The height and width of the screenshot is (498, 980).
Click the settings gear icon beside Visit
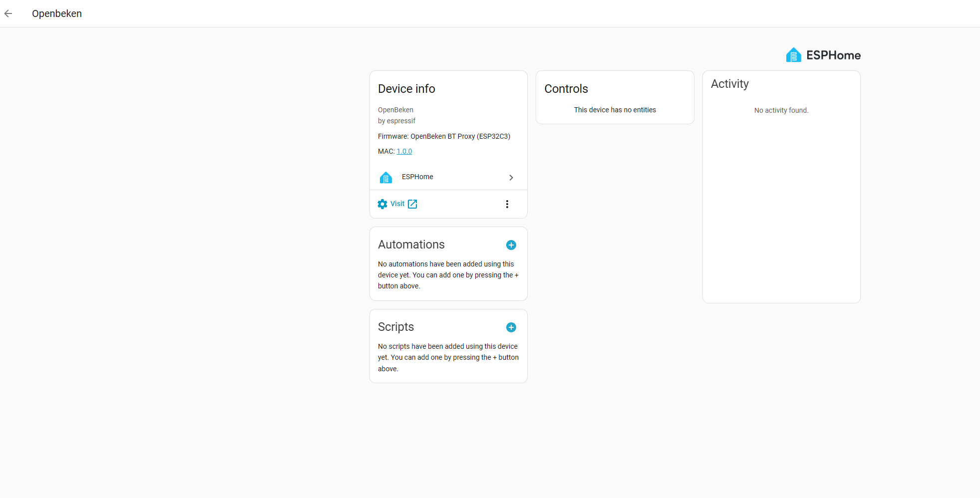coord(382,204)
